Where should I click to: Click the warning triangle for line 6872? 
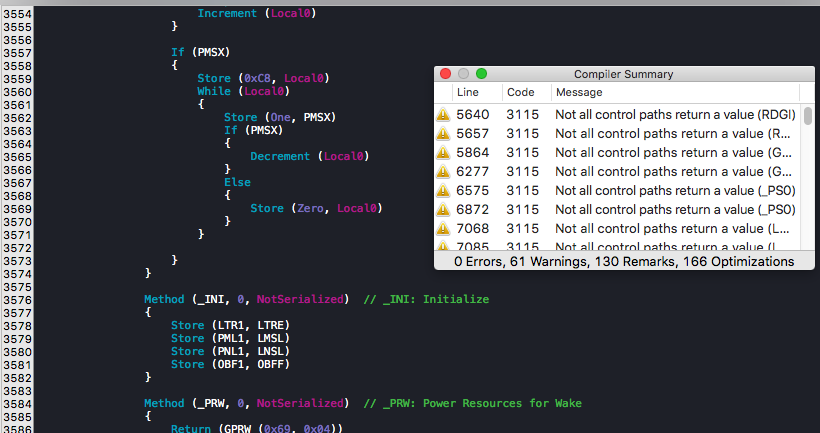[443, 210]
